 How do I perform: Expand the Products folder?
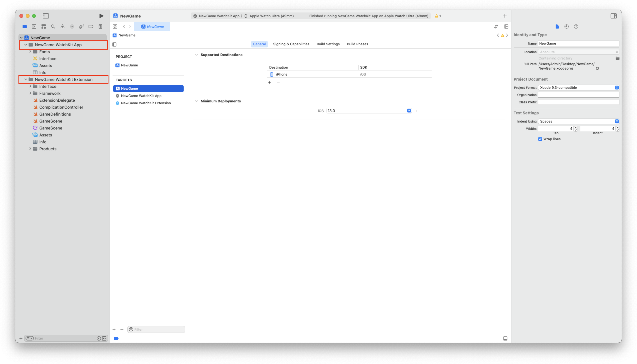30,149
